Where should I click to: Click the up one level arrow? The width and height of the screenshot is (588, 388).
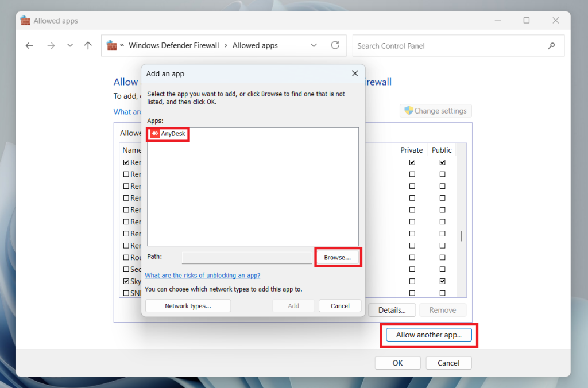click(x=87, y=45)
